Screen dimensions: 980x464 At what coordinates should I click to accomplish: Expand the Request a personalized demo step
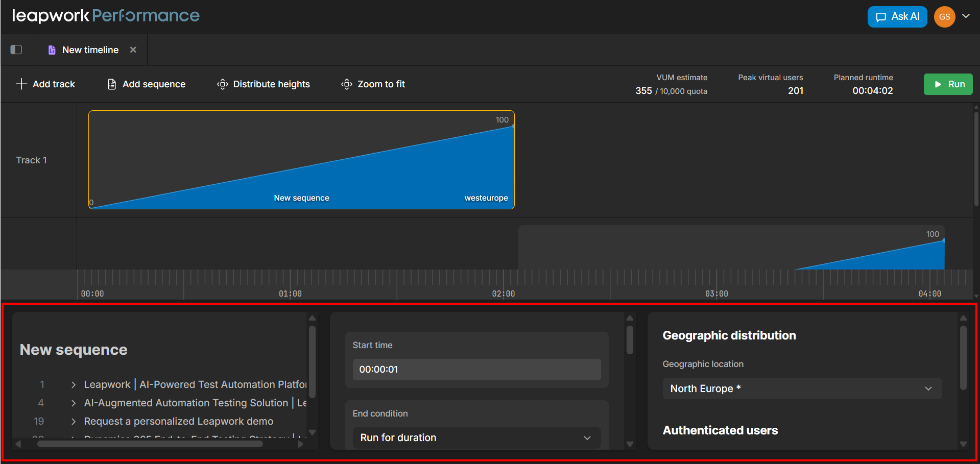pos(74,422)
